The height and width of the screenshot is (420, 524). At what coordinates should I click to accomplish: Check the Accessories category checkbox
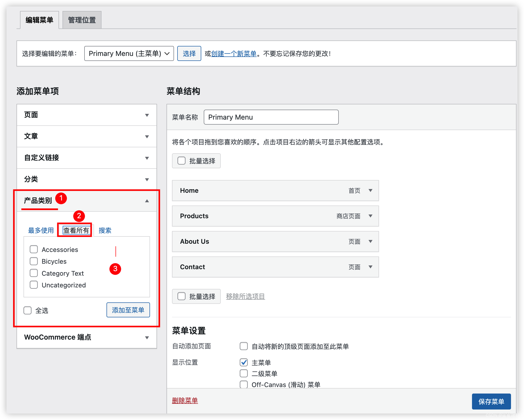tap(34, 249)
